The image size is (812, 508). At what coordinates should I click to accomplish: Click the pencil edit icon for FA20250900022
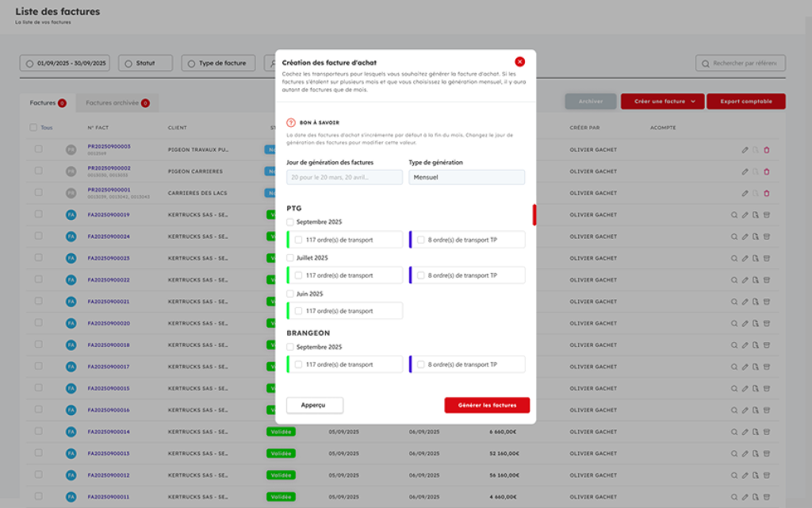[745, 279]
